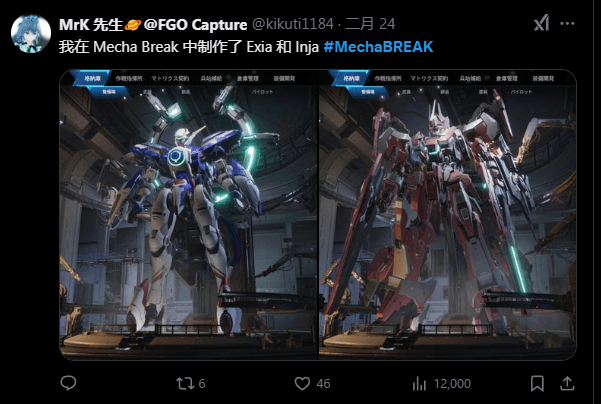Like the tweet with the heart icon
Viewport: 601px width, 404px height.
302,383
